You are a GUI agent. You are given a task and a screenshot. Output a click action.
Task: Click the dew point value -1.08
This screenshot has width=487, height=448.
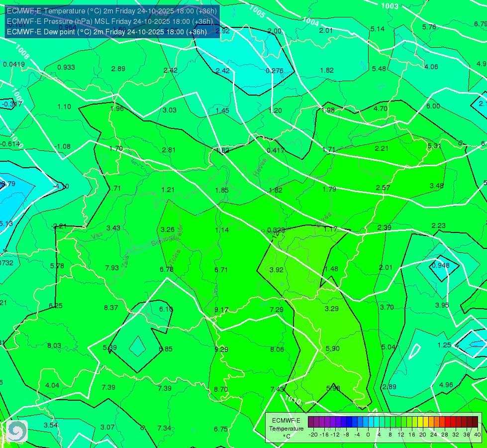click(x=62, y=146)
